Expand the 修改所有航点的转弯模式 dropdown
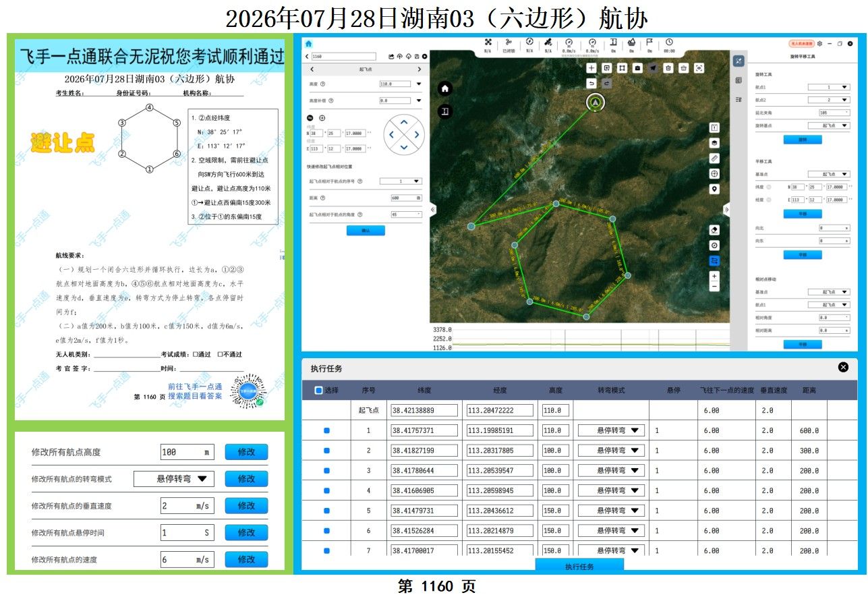 point(174,479)
